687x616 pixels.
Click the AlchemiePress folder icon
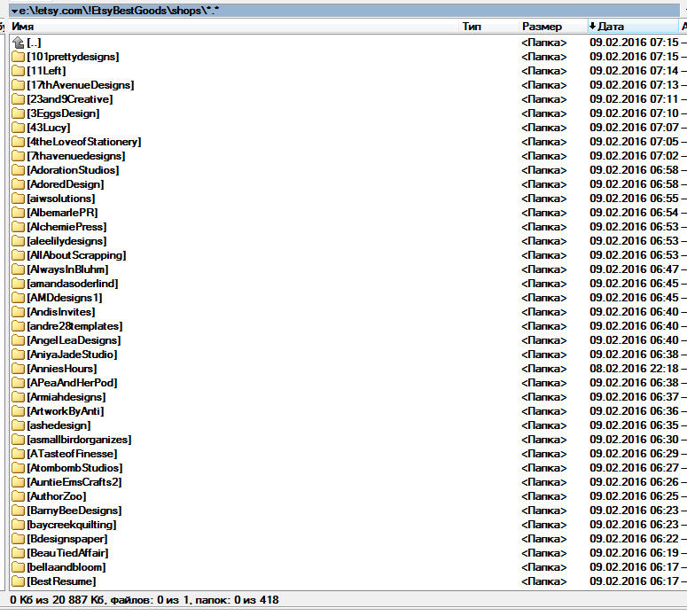tap(18, 227)
